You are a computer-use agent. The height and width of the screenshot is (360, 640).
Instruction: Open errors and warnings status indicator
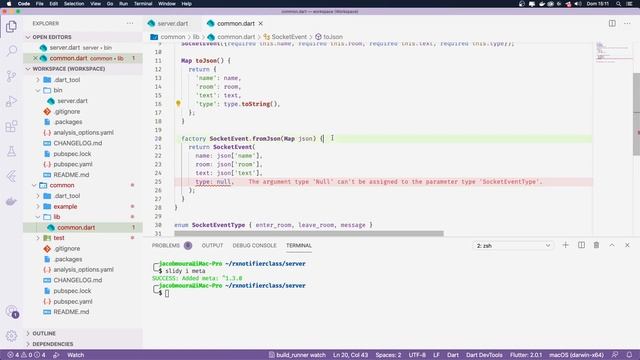click(x=26, y=355)
